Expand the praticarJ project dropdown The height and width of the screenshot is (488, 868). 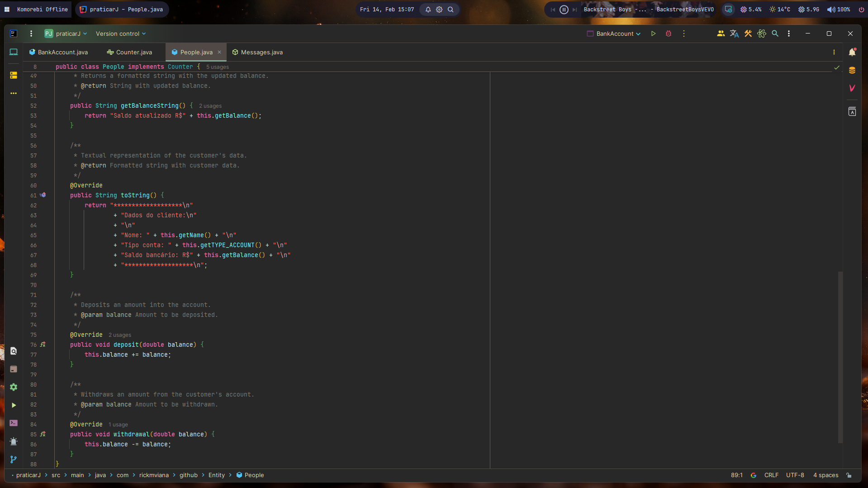[66, 33]
